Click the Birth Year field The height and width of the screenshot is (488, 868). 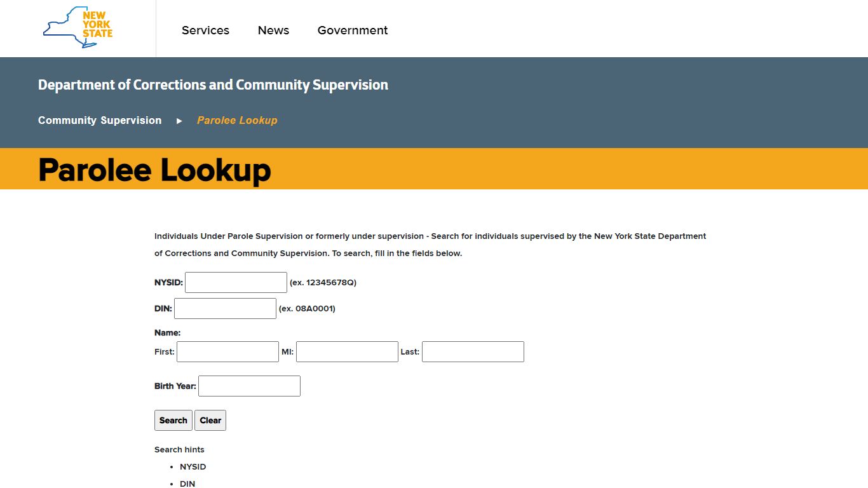coord(249,386)
